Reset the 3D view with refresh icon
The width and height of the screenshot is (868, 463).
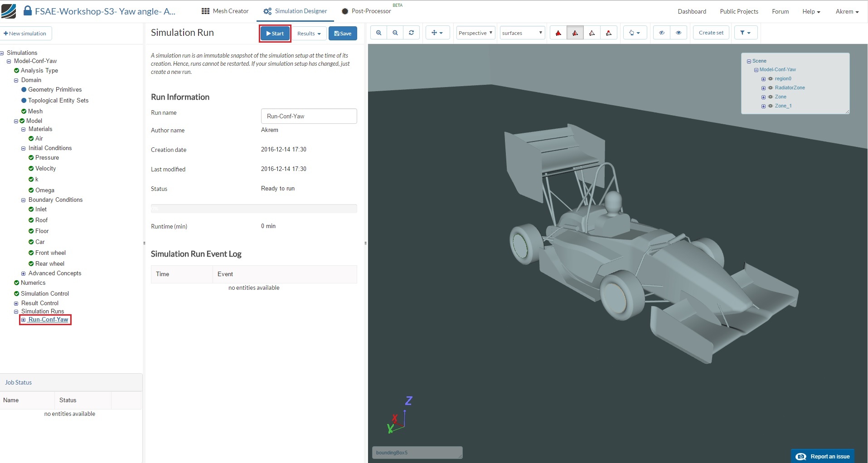pos(412,33)
